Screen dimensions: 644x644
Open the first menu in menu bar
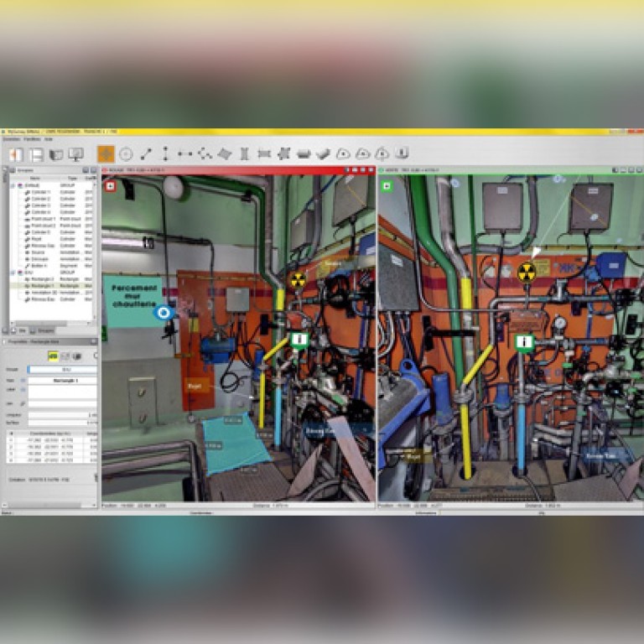[11, 138]
